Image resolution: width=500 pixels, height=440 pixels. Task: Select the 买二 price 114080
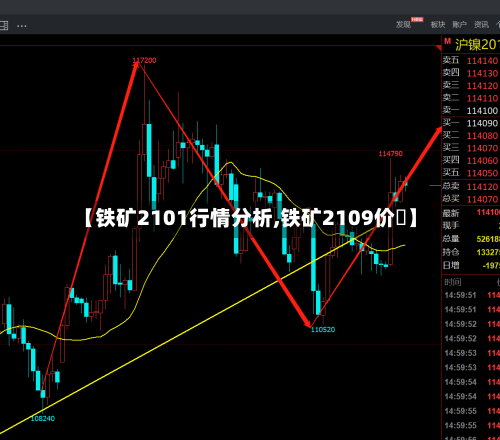pyautogui.click(x=482, y=136)
